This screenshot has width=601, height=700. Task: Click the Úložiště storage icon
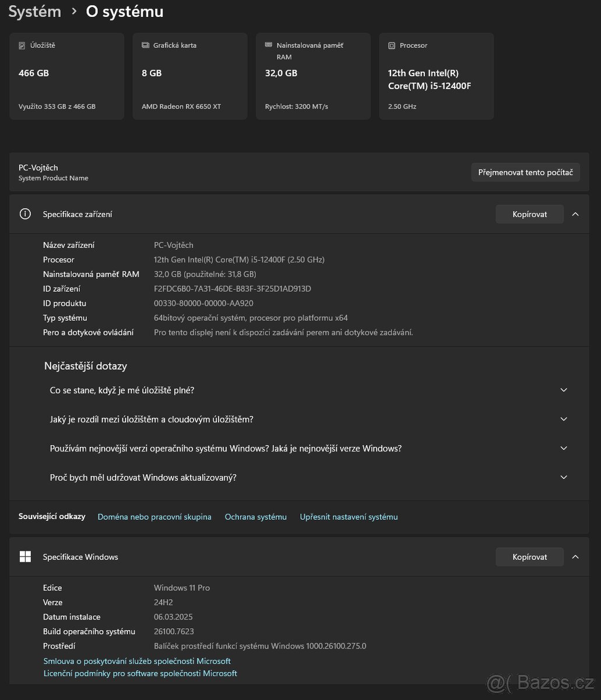[23, 45]
